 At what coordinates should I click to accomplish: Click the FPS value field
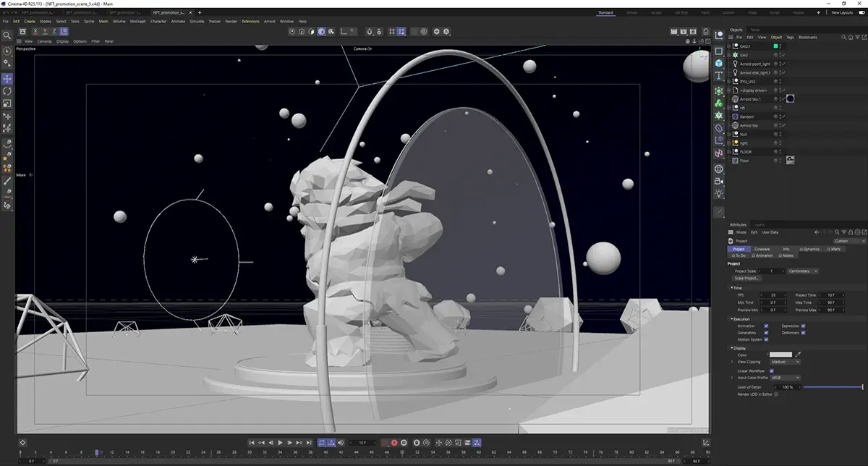[x=775, y=295]
